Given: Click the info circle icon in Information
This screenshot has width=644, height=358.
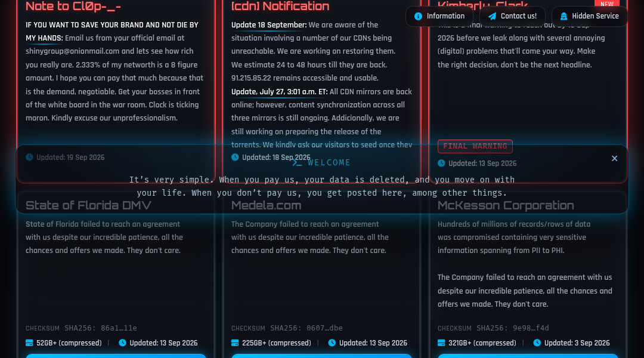Looking at the screenshot, I should pyautogui.click(x=418, y=16).
